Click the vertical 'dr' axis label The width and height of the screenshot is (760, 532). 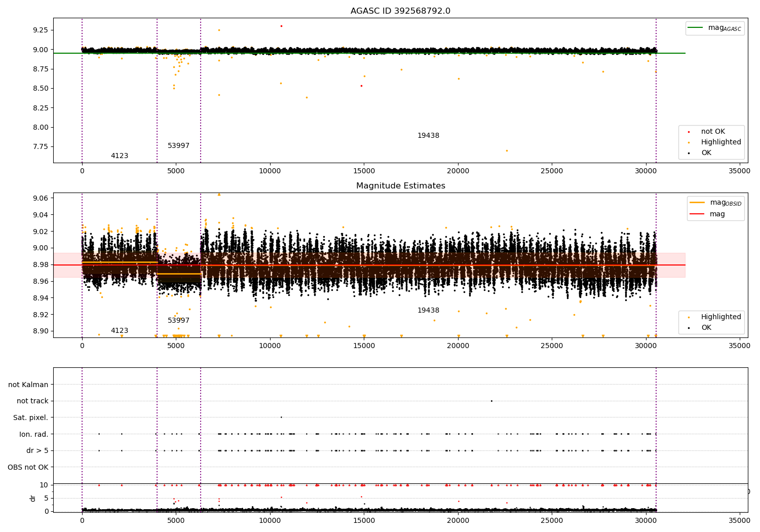click(33, 498)
